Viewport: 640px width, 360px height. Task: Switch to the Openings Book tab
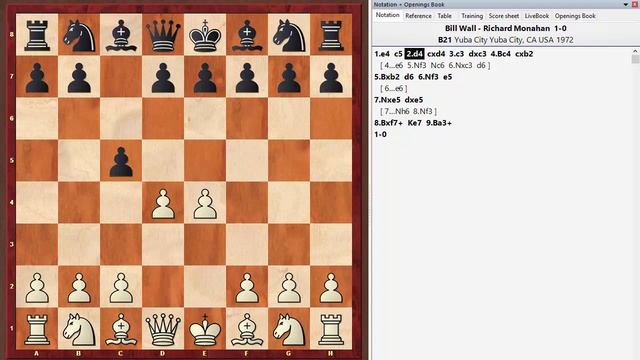[575, 16]
